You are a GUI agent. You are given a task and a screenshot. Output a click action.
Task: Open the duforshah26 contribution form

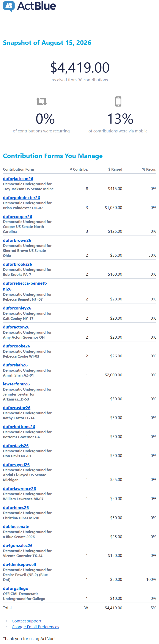click(15, 365)
